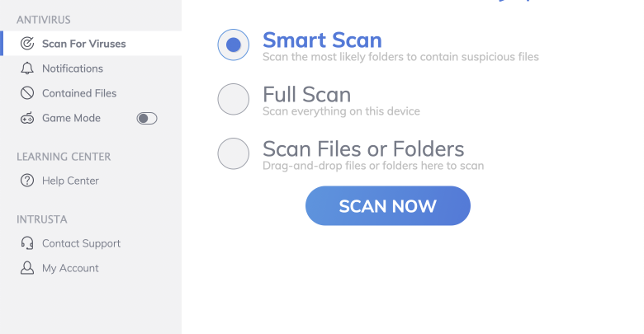The height and width of the screenshot is (334, 644).
Task: Go to the My Account sidebar label
Action: click(70, 268)
